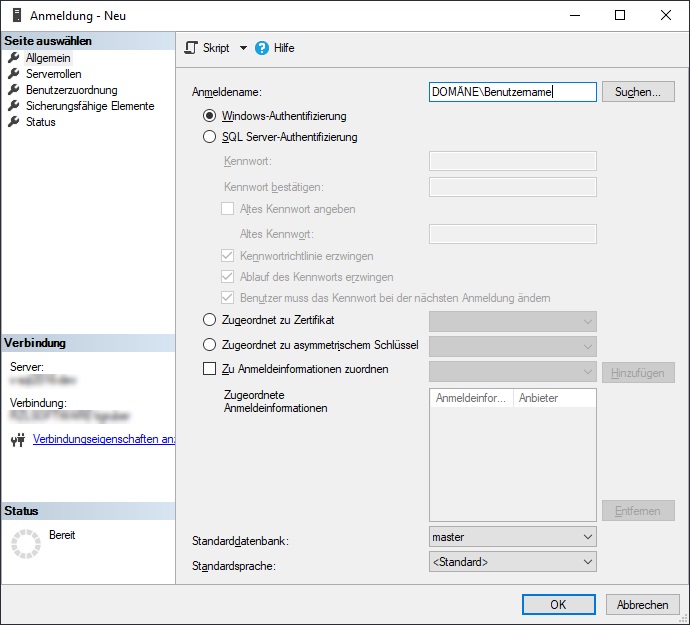
Task: Select Windows-Authentifizierung radio button
Action: pos(209,116)
